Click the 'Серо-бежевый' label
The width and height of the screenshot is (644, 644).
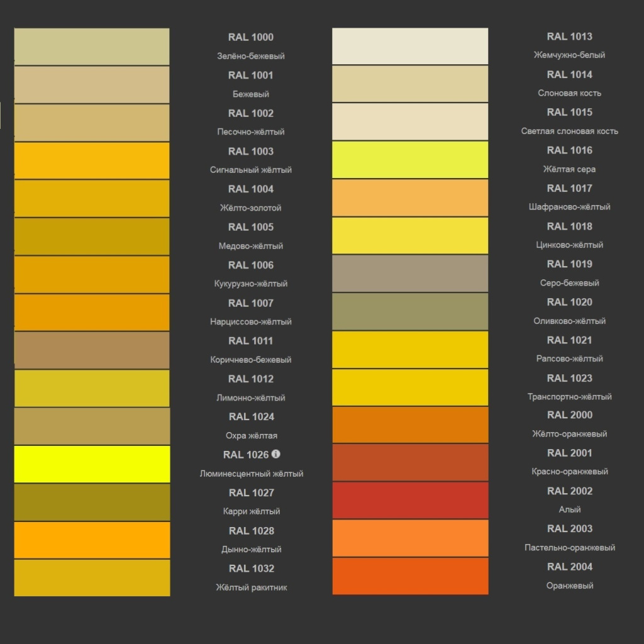[569, 282]
